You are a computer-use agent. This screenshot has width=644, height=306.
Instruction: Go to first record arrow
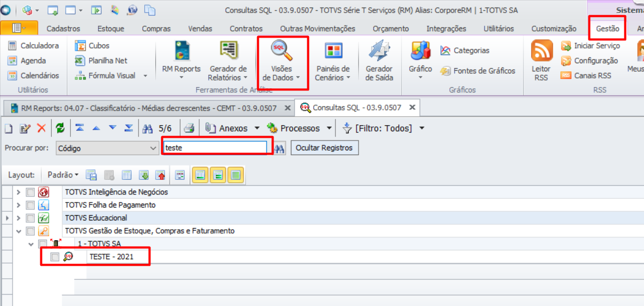coord(80,128)
